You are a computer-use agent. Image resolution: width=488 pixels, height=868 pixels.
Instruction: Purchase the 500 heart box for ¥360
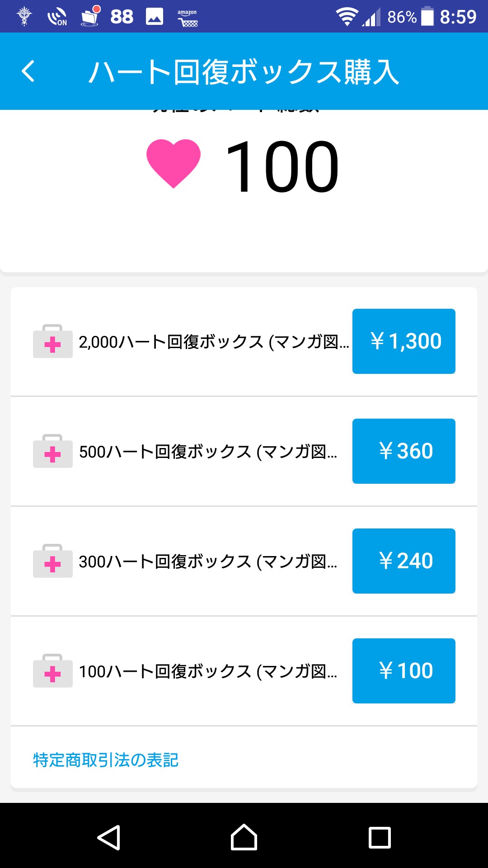point(404,451)
